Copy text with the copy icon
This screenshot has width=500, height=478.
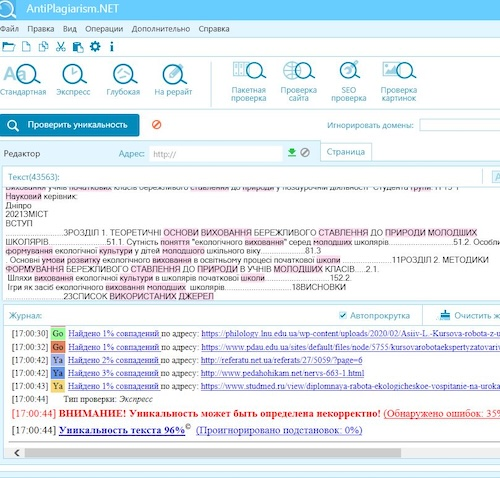click(x=43, y=47)
